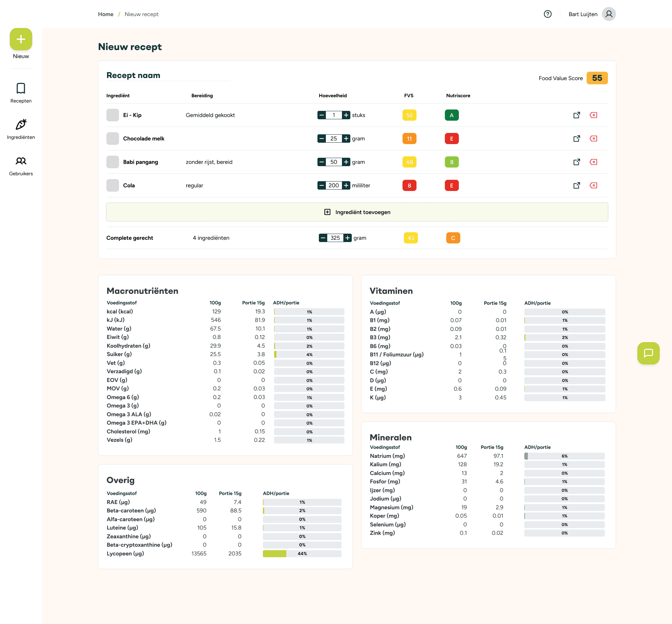Increase the Cola milliliter amount
This screenshot has width=672, height=624.
point(346,185)
